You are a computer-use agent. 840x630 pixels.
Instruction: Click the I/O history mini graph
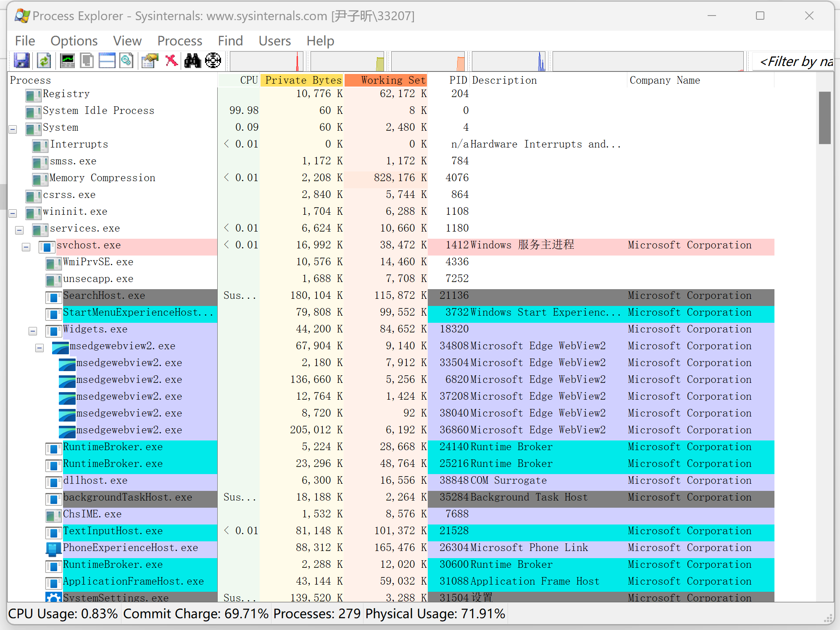click(509, 61)
